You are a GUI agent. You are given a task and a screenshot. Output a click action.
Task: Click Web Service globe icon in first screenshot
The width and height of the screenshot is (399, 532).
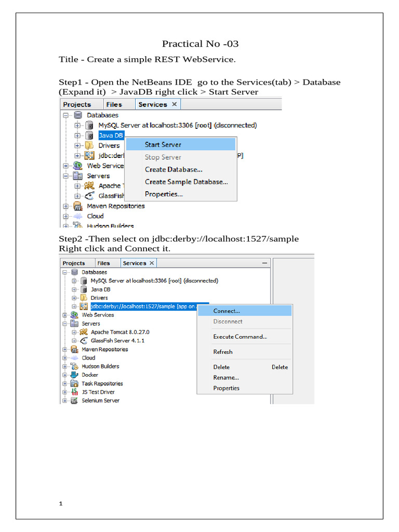pyautogui.click(x=78, y=166)
